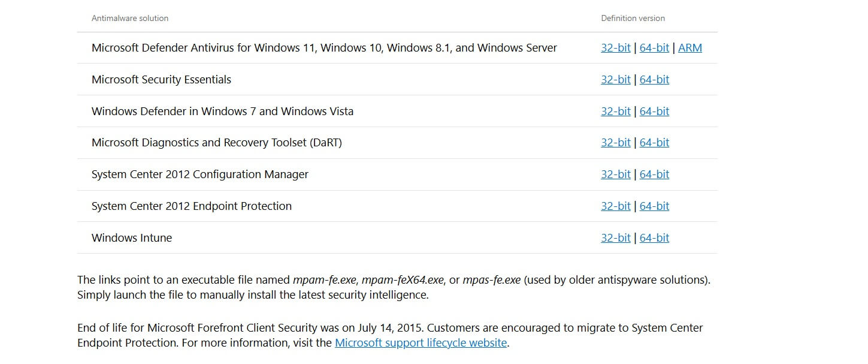This screenshot has height=364, width=868.
Task: Open 64-bit link for System Center 2012 Configuration Manager
Action: pos(654,174)
